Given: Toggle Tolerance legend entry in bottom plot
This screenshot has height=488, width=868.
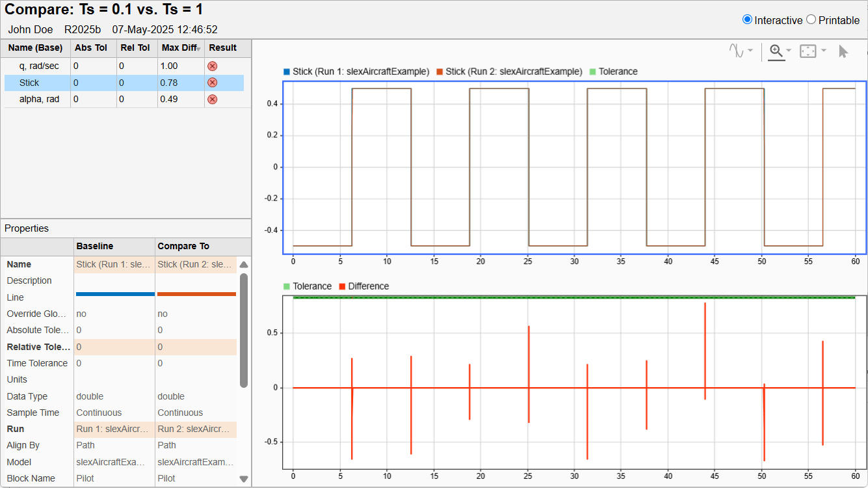Looking at the screenshot, I should click(x=307, y=286).
